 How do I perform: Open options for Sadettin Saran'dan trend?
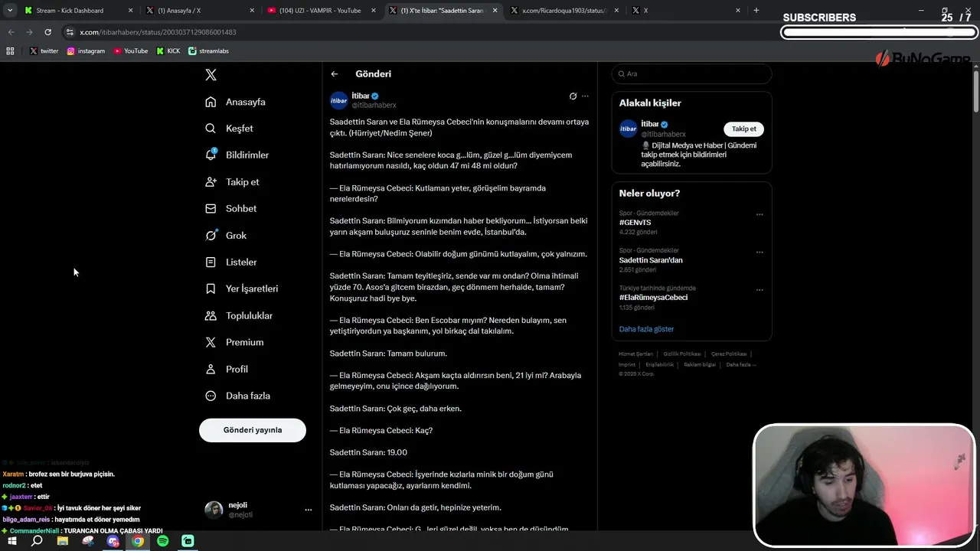coord(759,252)
